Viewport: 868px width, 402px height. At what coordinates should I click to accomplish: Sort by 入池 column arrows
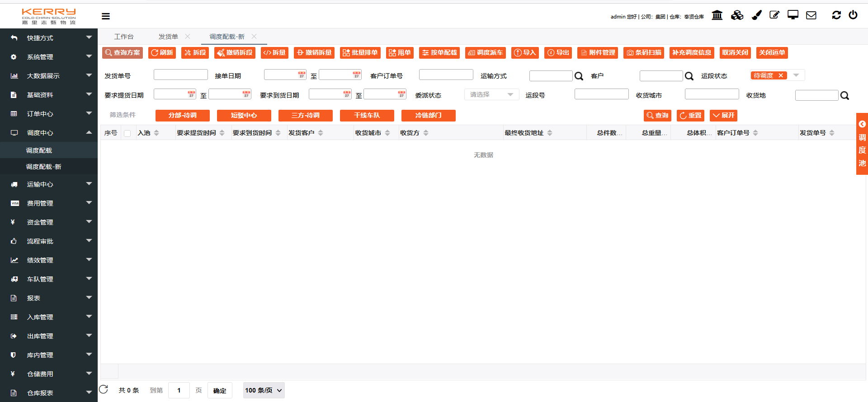(x=156, y=133)
